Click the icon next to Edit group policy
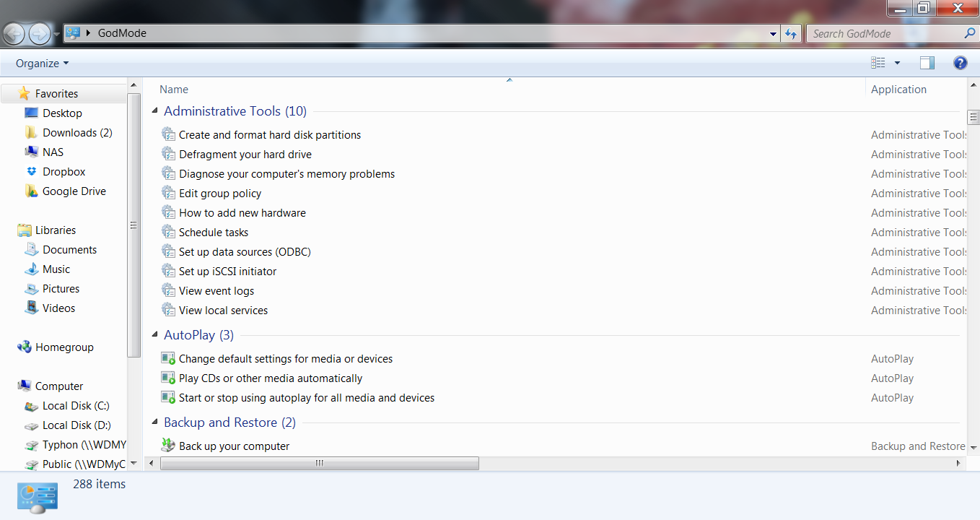980x520 pixels. point(168,193)
